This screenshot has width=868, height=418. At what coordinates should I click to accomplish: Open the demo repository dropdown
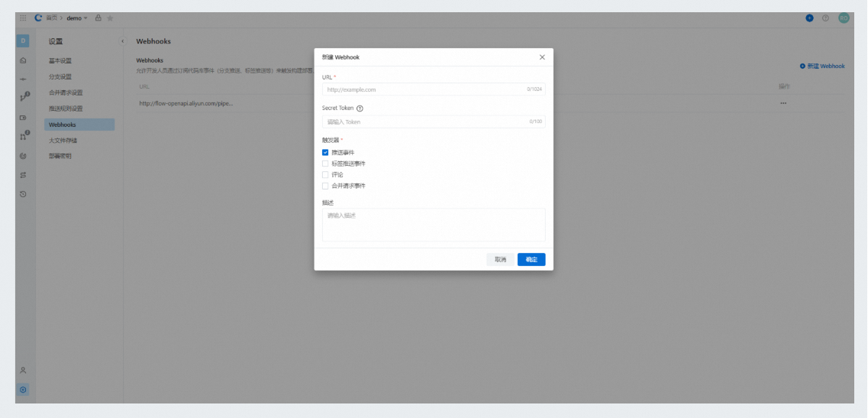point(77,18)
